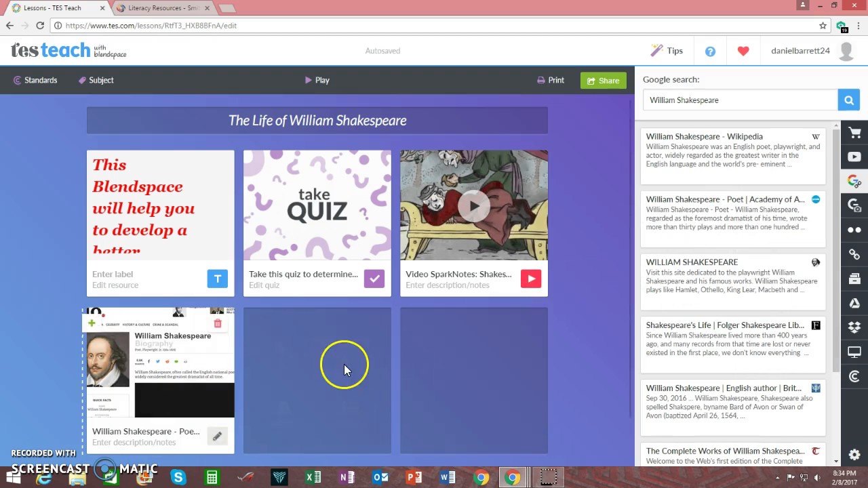Open William Shakespeare - Wikipedia result

(x=733, y=155)
